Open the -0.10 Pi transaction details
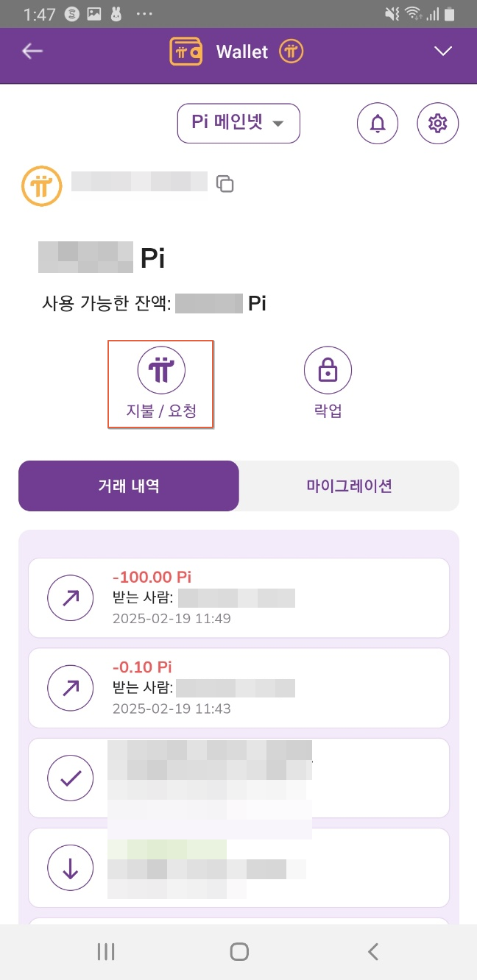Screen dimensions: 477x980 tap(239, 688)
